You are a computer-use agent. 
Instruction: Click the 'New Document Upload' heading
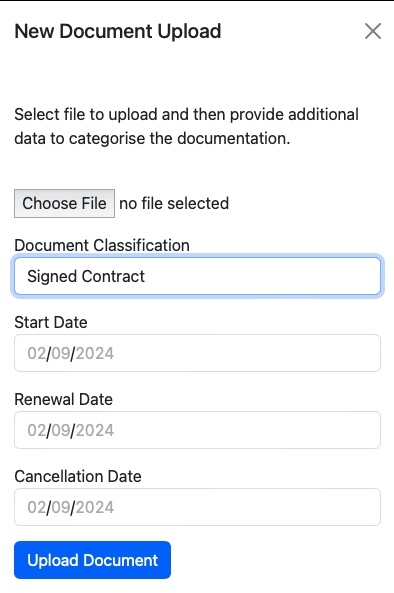tap(118, 31)
